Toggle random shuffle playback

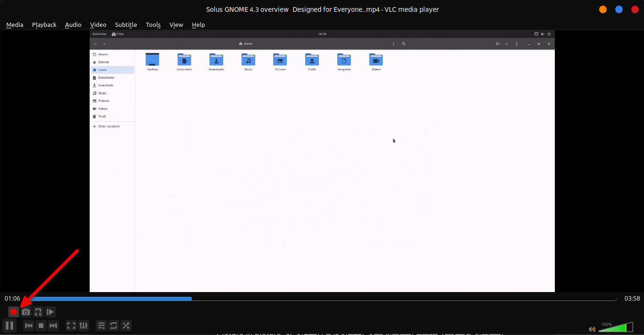click(126, 326)
